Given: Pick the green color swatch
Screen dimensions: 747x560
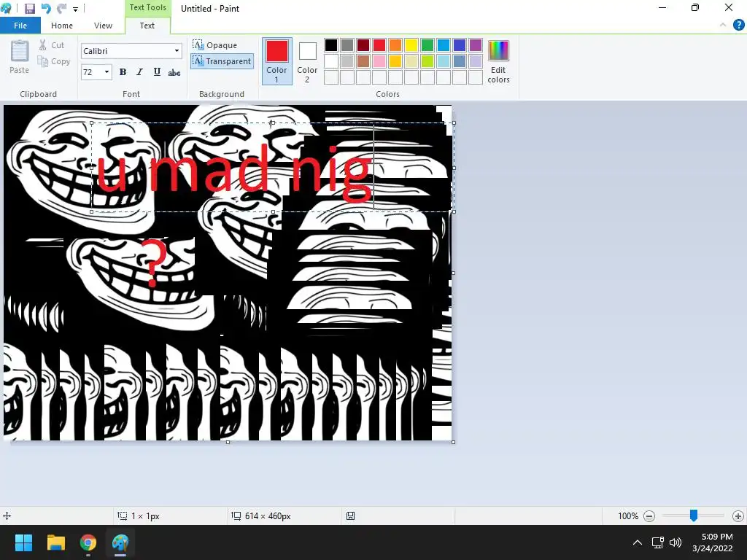Looking at the screenshot, I should pos(427,45).
